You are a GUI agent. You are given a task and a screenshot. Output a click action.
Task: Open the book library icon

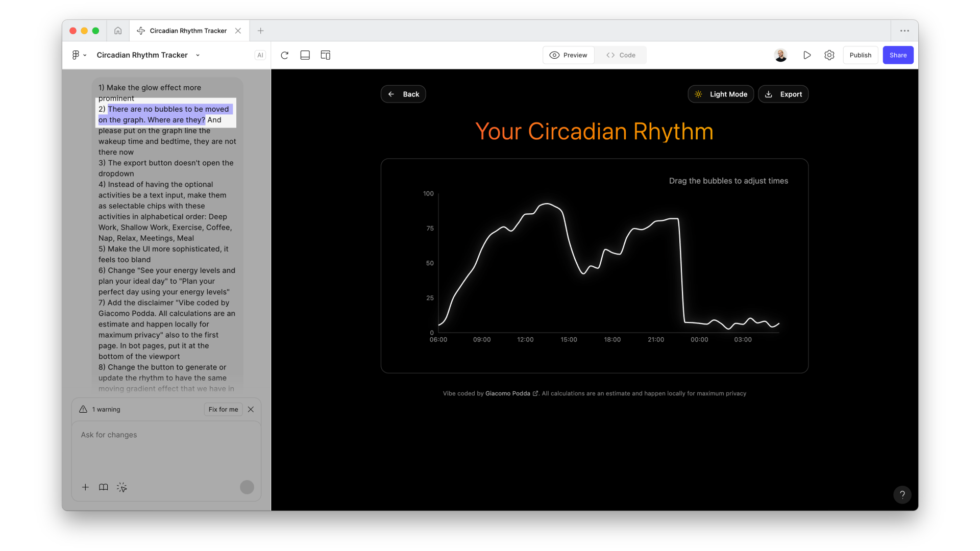(x=104, y=487)
